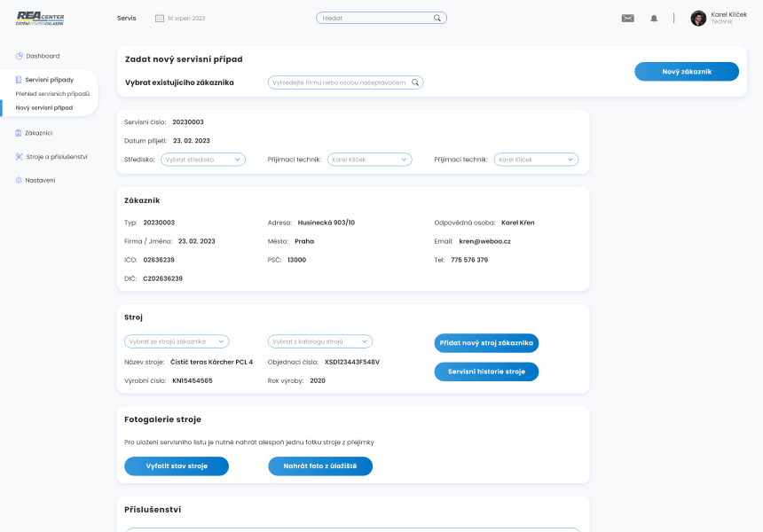Open Dashboard from the sidebar

click(x=42, y=56)
